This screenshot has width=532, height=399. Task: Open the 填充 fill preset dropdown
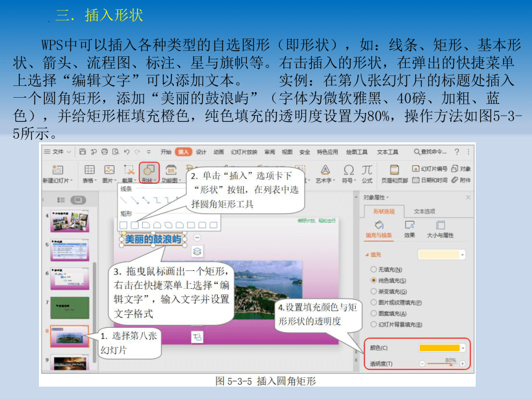point(463,255)
